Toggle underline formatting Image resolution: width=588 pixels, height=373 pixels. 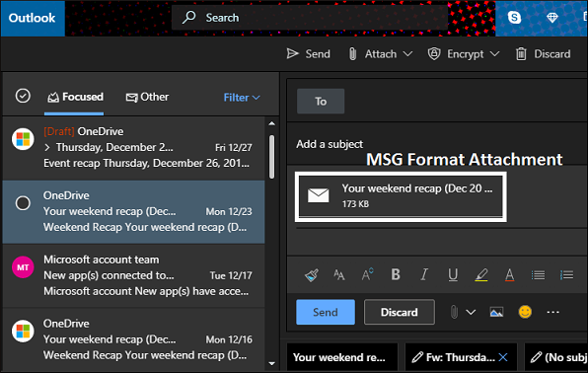[x=453, y=275]
